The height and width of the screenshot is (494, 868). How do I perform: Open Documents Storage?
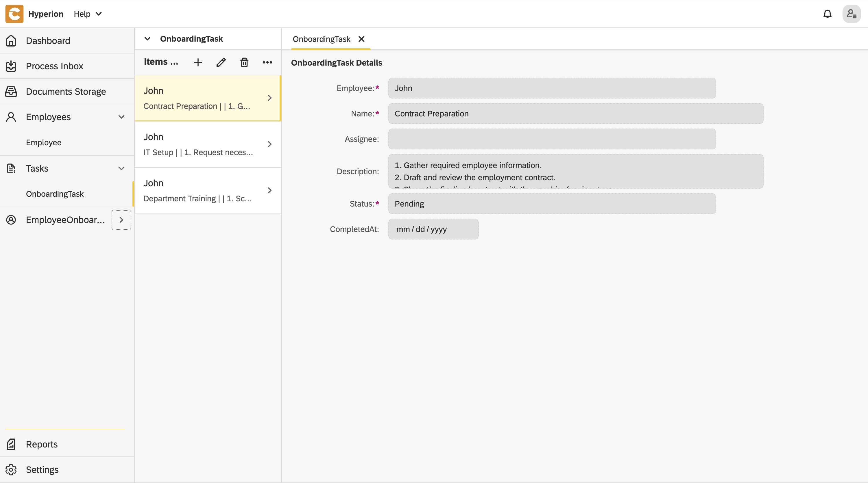click(67, 92)
